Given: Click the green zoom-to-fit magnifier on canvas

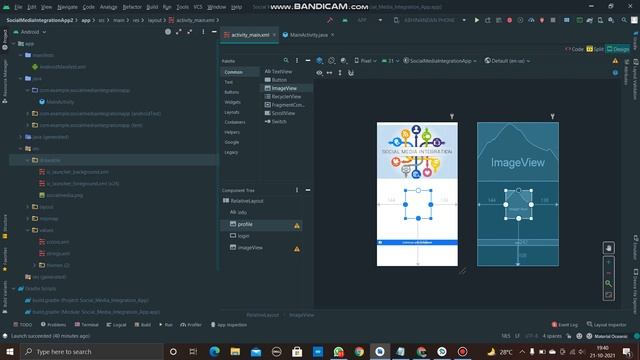Looking at the screenshot, I should point(609,283).
